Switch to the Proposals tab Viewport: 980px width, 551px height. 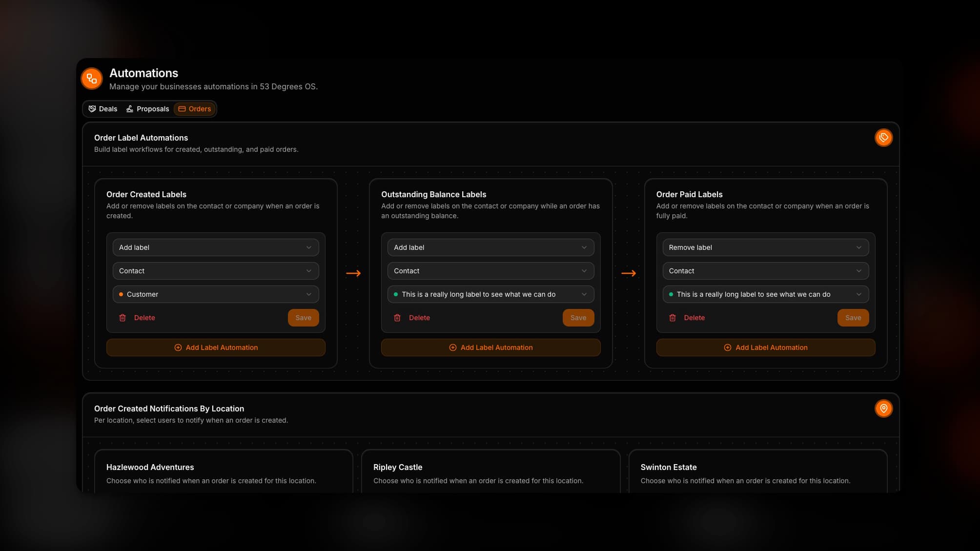click(x=147, y=109)
